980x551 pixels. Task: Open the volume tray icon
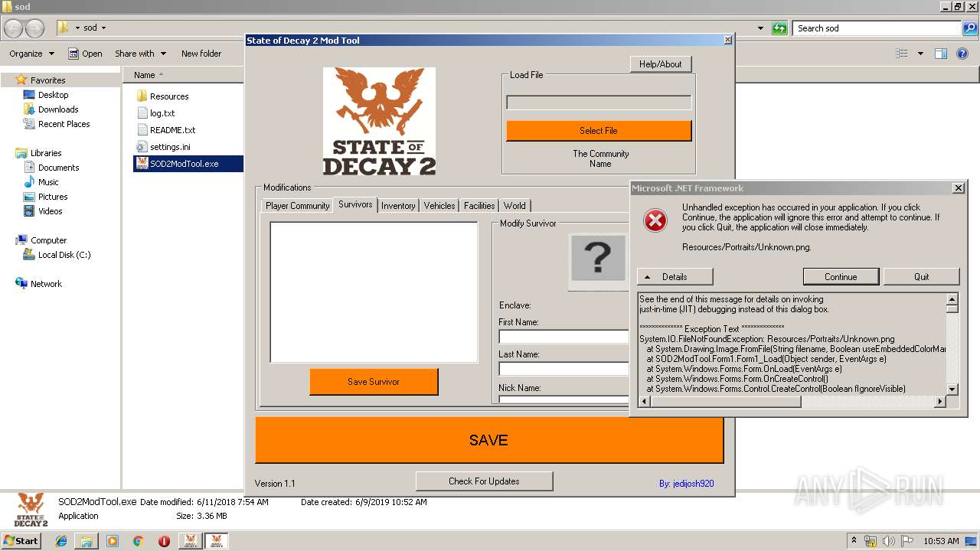[890, 541]
